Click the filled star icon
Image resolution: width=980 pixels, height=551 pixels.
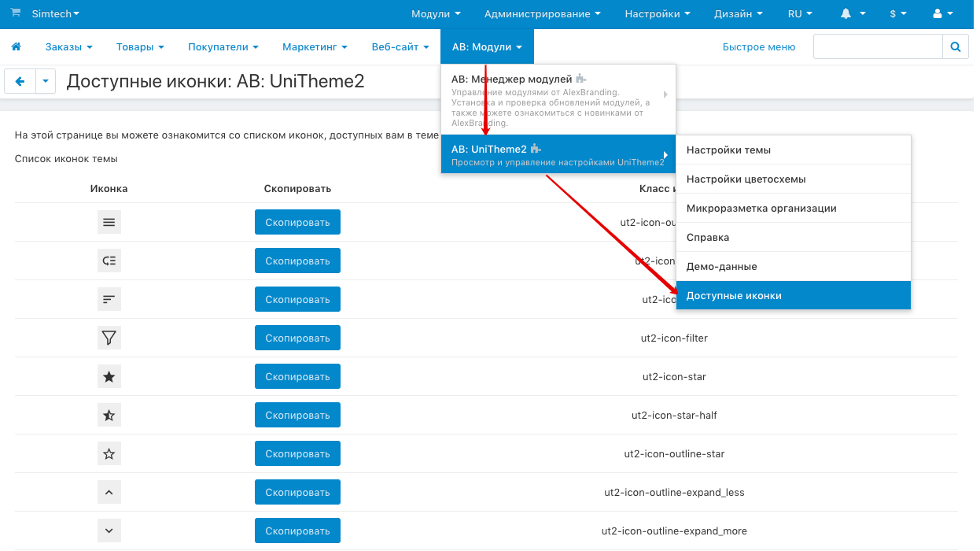click(109, 377)
